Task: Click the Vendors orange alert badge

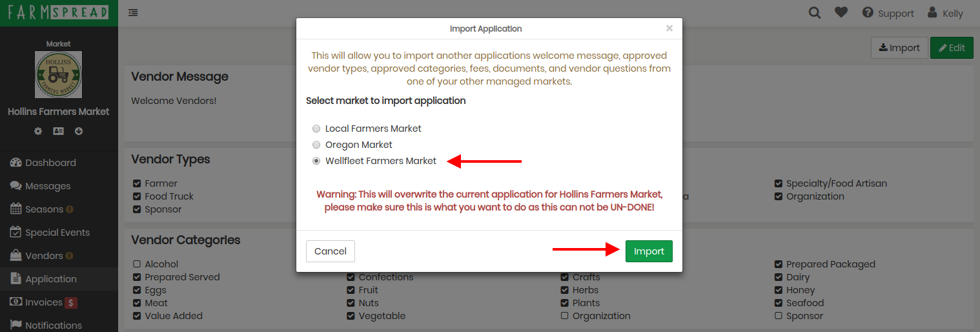Action: tap(70, 256)
